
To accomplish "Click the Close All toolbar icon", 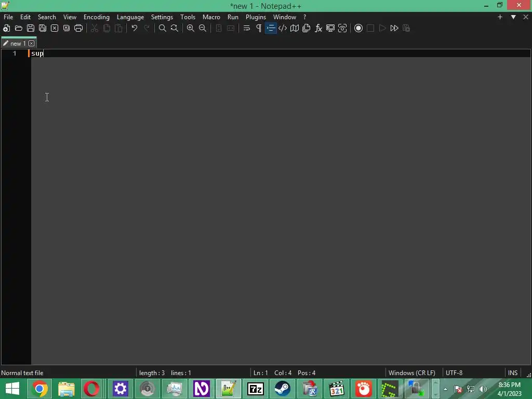I will click(x=66, y=28).
